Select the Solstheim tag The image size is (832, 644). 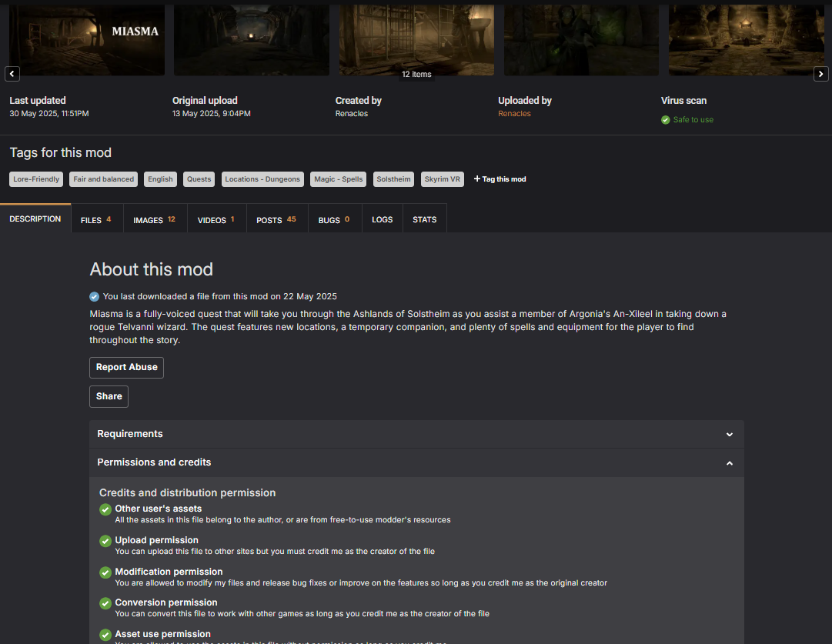[394, 179]
